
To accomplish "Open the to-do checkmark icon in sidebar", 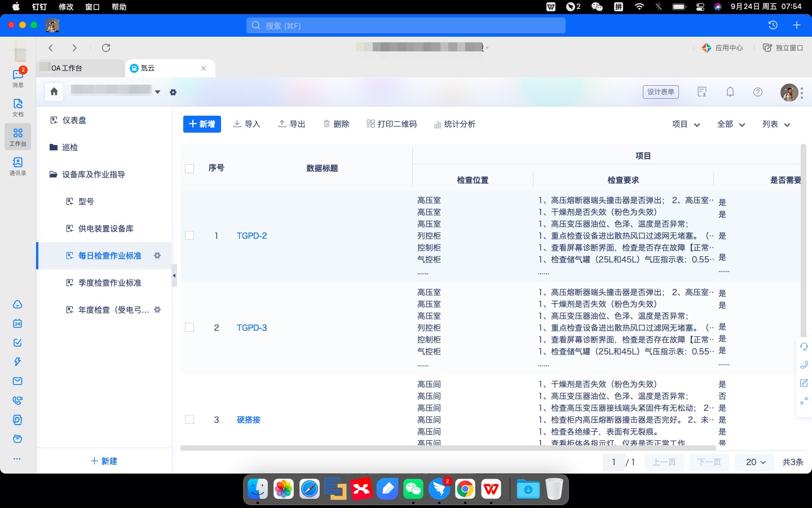I will coord(17,343).
